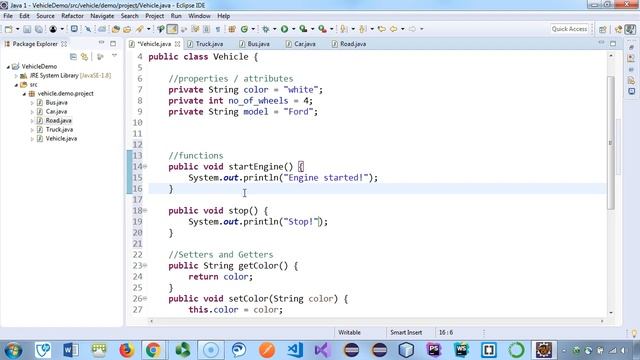Collapse the setColor method fold marker
640x360 pixels.
coord(145,299)
